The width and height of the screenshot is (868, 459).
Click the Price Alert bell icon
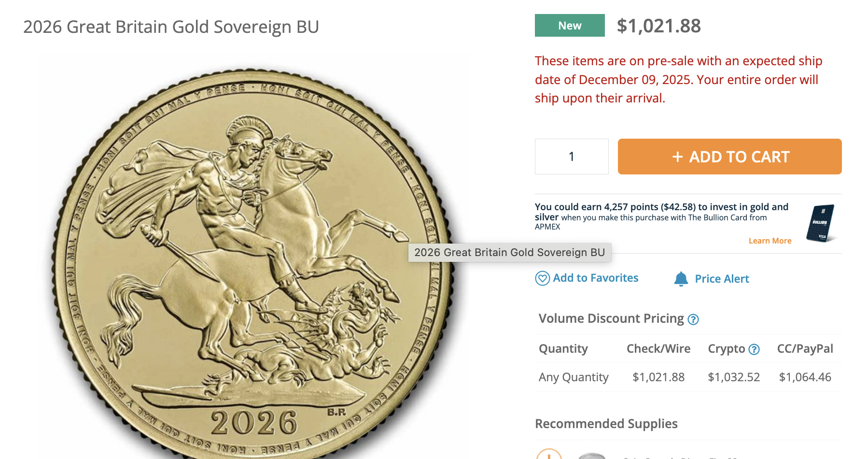point(681,279)
